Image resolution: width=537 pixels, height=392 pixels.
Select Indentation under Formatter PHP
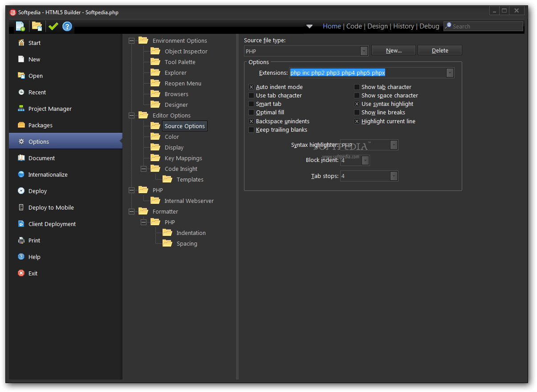(x=191, y=233)
